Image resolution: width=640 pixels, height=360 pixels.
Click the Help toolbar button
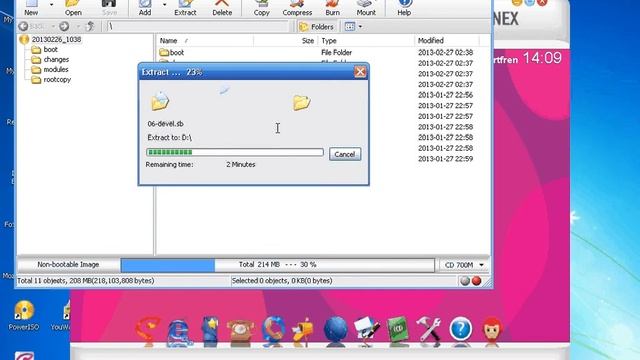[x=404, y=8]
